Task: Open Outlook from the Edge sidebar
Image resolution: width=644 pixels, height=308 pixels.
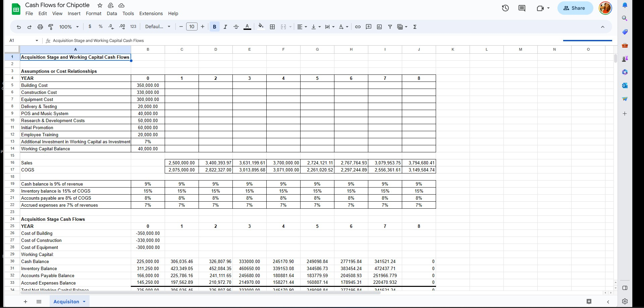Action: (625, 86)
